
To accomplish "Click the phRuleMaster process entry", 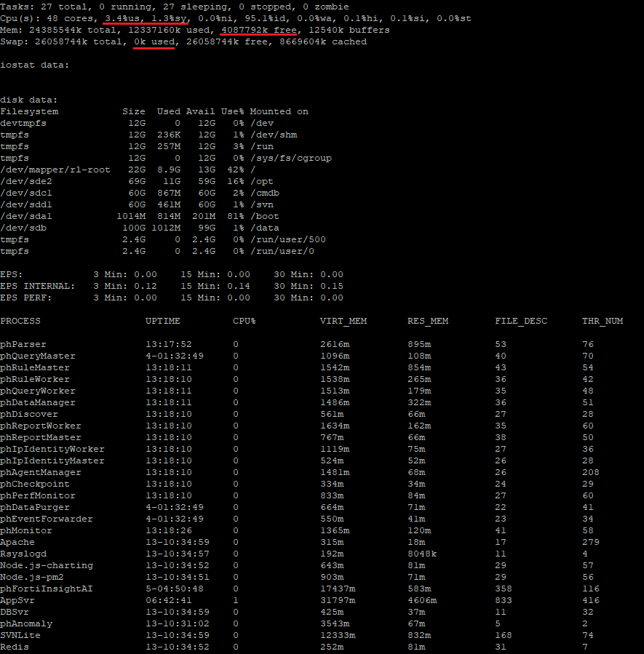I will [35, 368].
